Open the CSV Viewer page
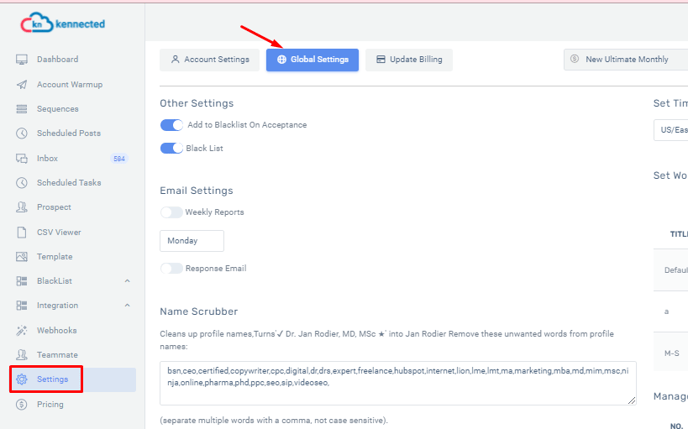Screen dimensions: 688x429 tap(59, 232)
